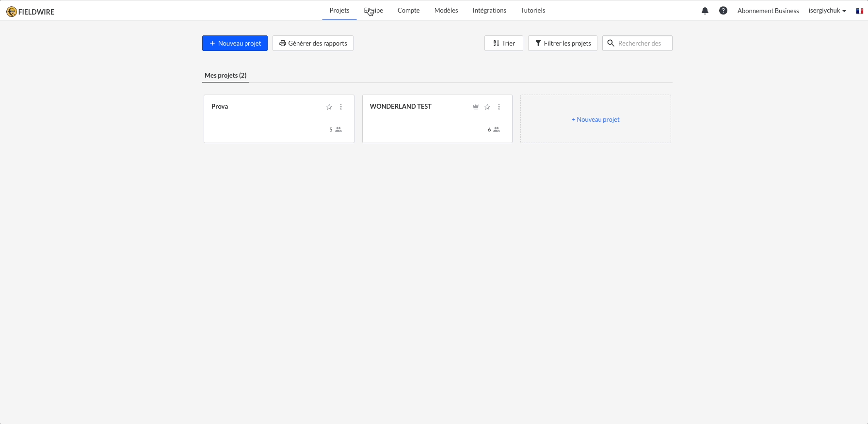Viewport: 868px width, 424px height.
Task: Click the Fieldwire logo
Action: (x=30, y=12)
